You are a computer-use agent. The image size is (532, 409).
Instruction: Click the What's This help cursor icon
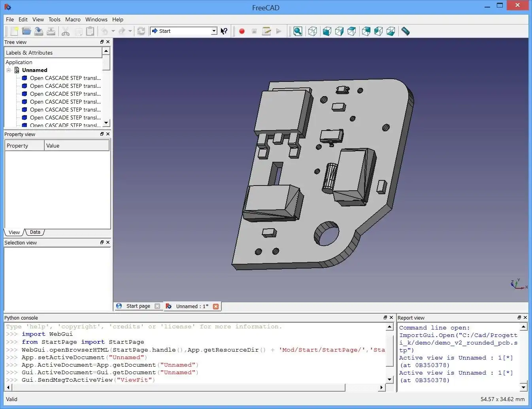224,31
